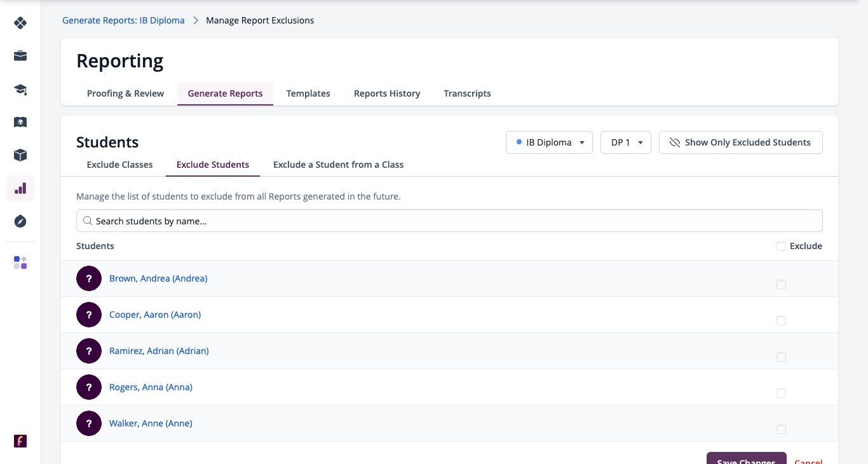
Task: Focus the Search students by name field
Action: 449,221
